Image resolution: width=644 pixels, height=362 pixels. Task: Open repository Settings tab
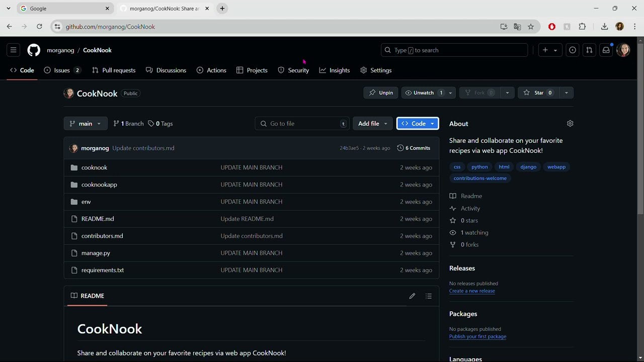click(376, 70)
